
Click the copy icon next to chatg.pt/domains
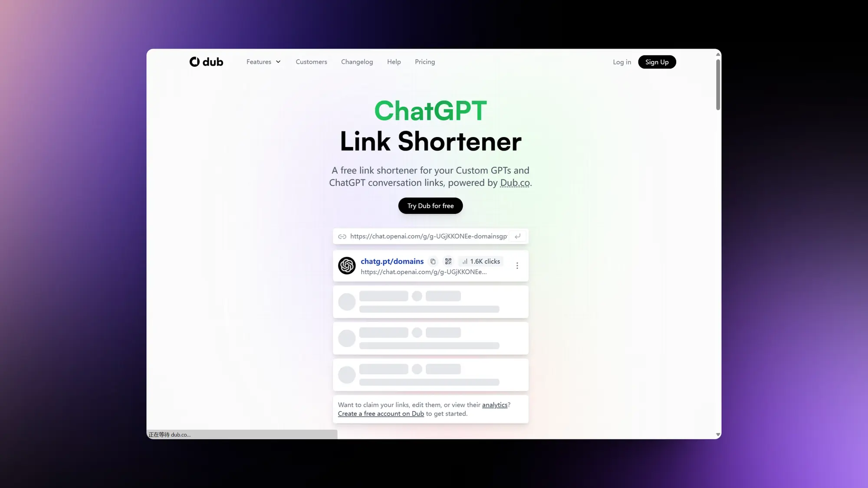pos(433,261)
